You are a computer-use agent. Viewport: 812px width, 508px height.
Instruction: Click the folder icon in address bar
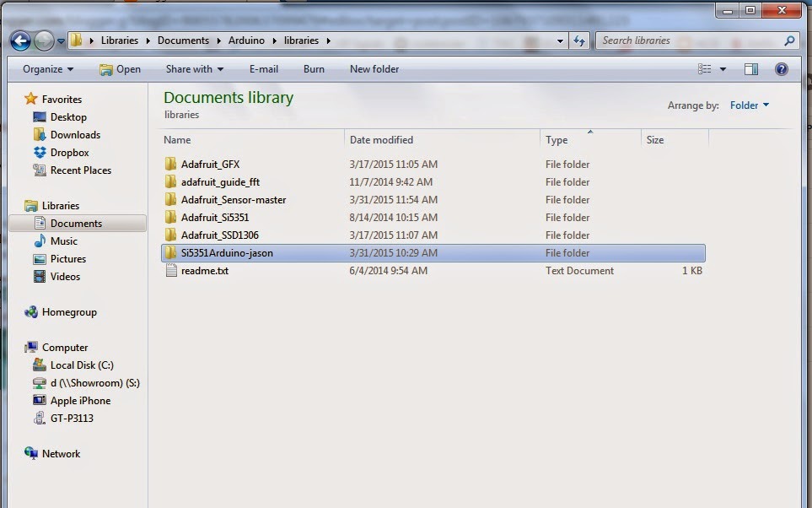pyautogui.click(x=76, y=40)
